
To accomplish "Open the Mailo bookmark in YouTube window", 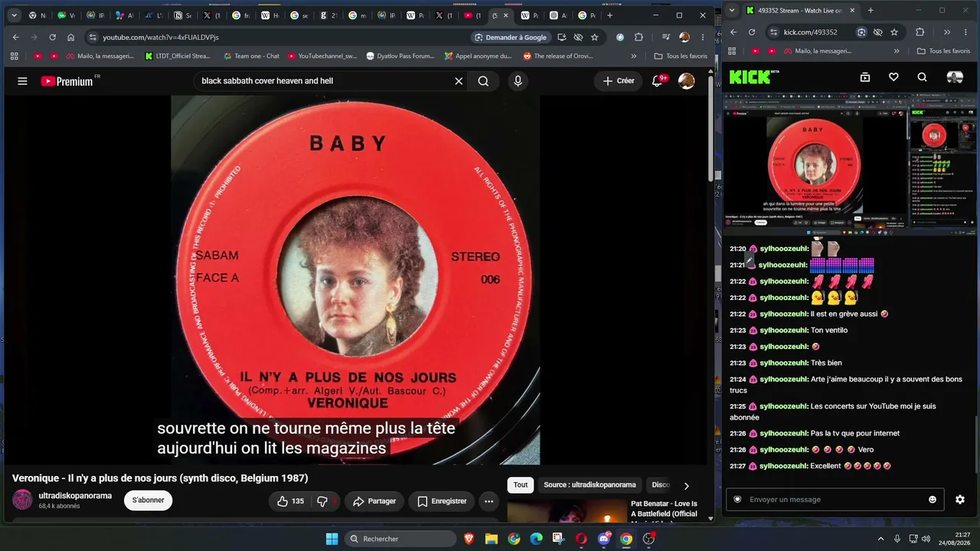I will click(x=100, y=56).
